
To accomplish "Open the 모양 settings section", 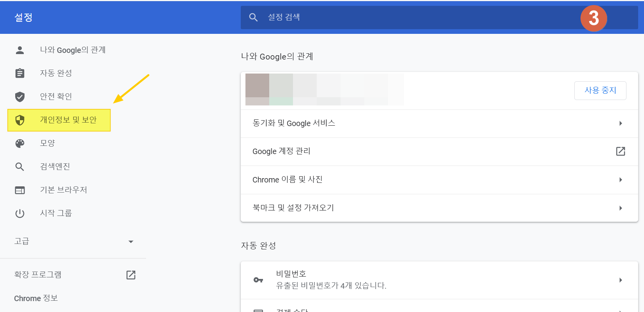I will 47,143.
